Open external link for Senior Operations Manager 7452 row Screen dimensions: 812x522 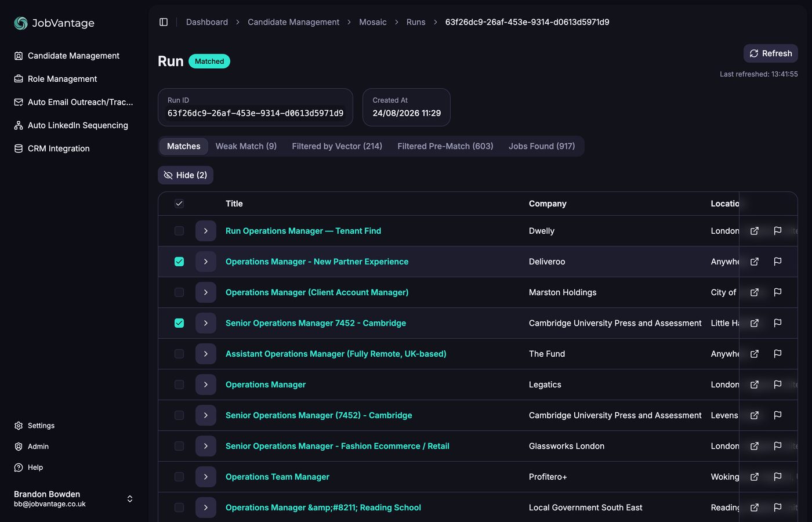[755, 323]
